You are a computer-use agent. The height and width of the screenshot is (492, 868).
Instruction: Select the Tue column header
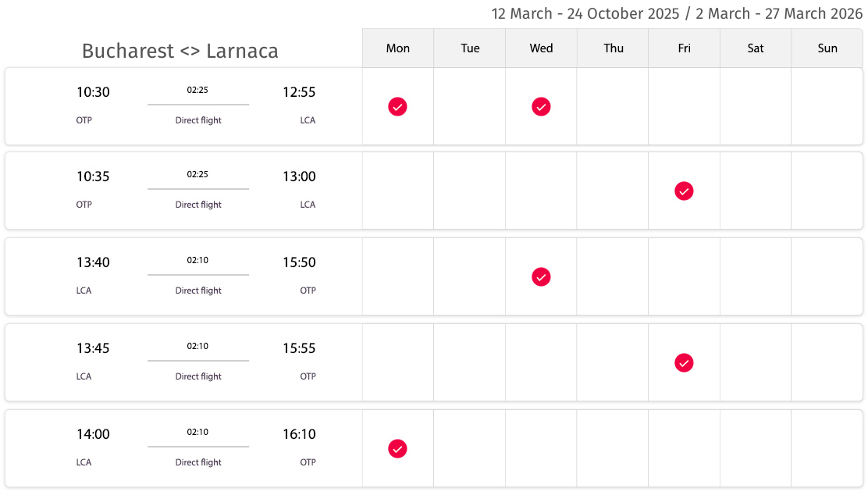(469, 48)
